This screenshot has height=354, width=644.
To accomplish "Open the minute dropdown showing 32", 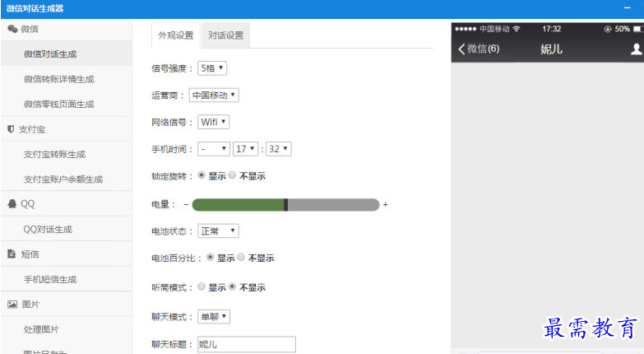I will pyautogui.click(x=279, y=149).
